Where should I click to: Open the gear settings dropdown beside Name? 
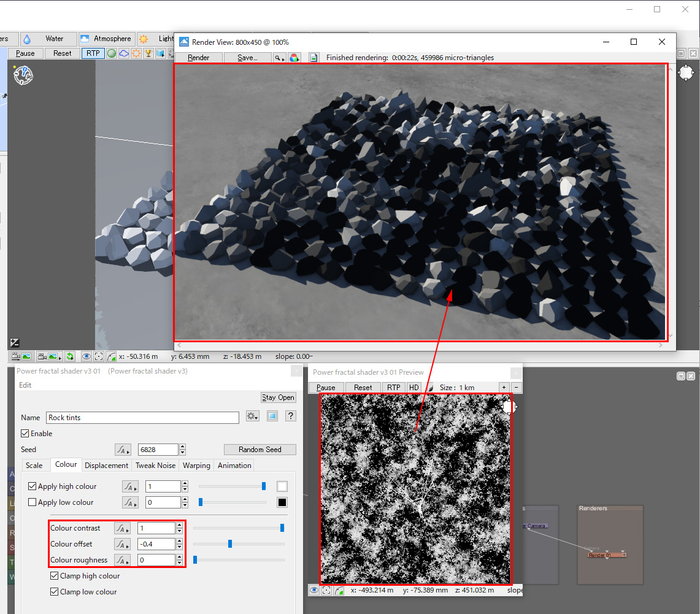point(252,416)
